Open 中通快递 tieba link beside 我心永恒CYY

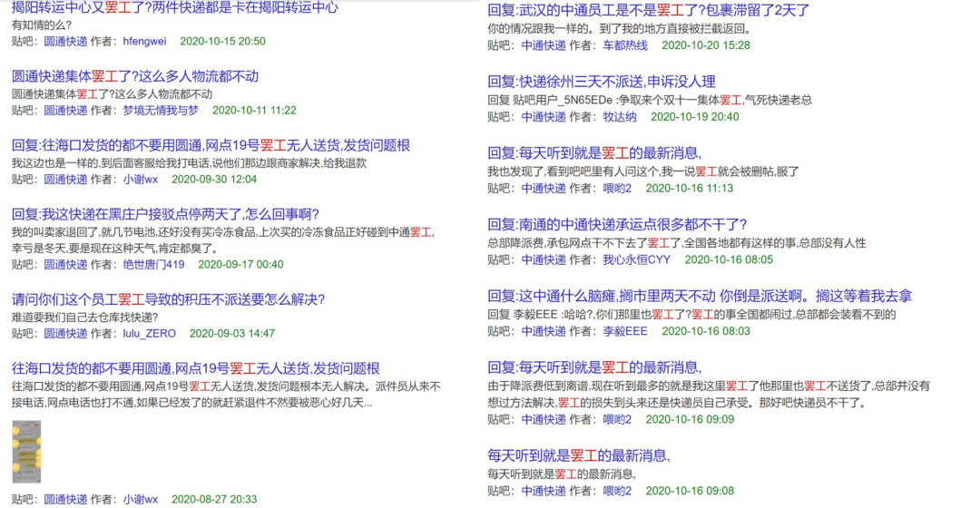[544, 260]
